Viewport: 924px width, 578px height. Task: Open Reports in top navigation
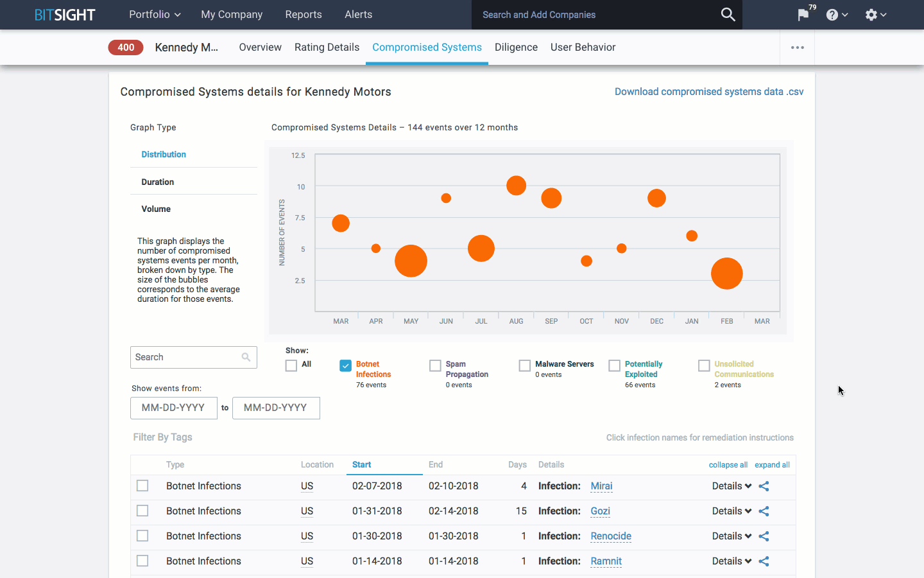304,14
